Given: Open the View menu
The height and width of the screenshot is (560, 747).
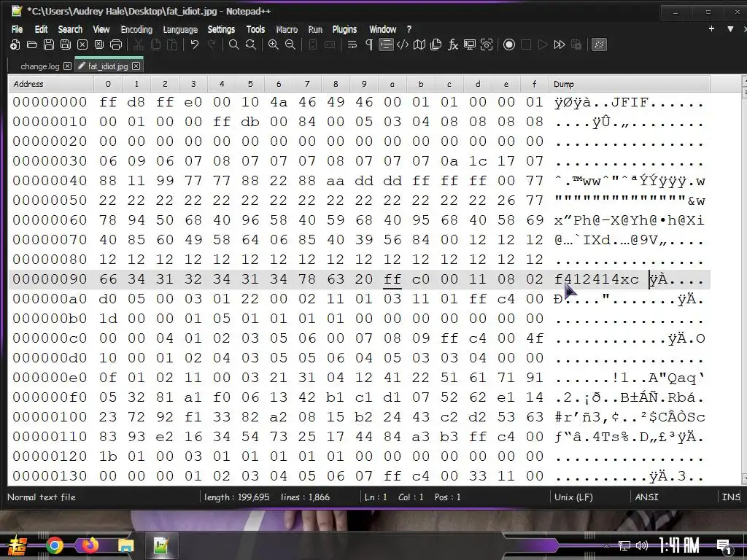Looking at the screenshot, I should pos(101,29).
